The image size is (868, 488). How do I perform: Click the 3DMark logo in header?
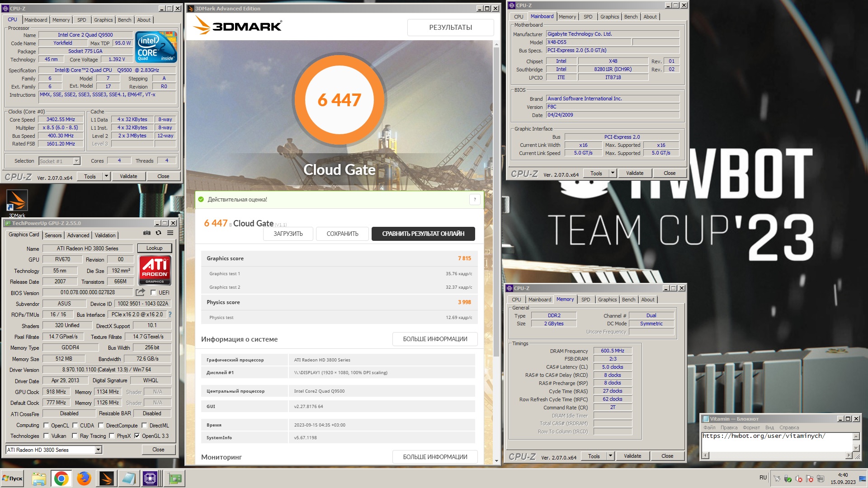[238, 25]
